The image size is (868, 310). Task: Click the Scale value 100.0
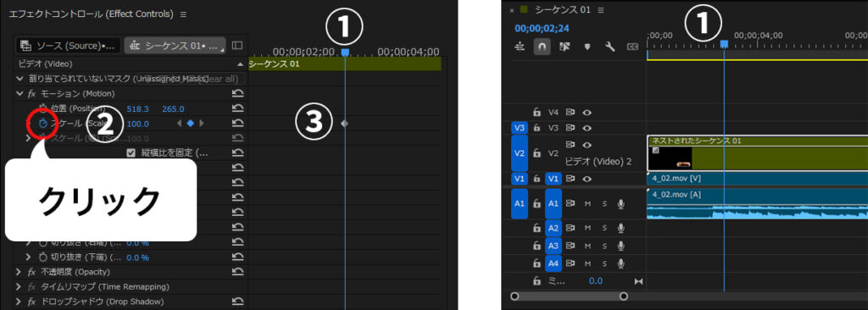pos(138,124)
